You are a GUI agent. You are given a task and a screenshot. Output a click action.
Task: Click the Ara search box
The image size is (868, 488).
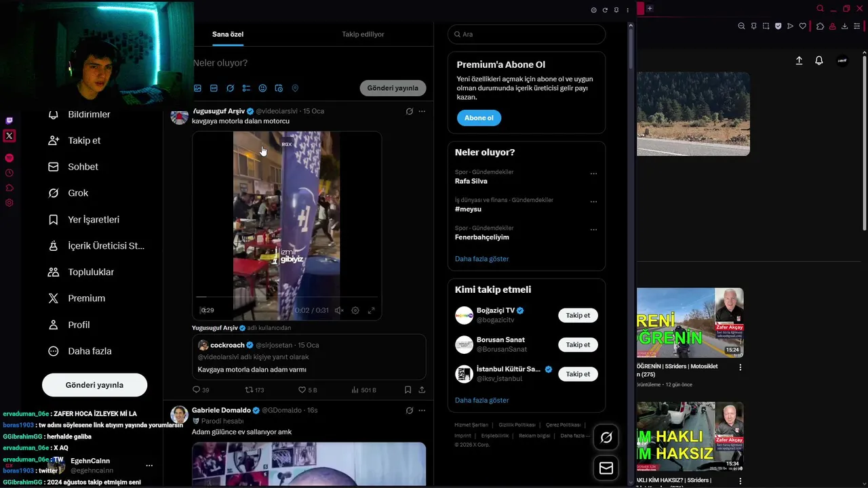(526, 34)
